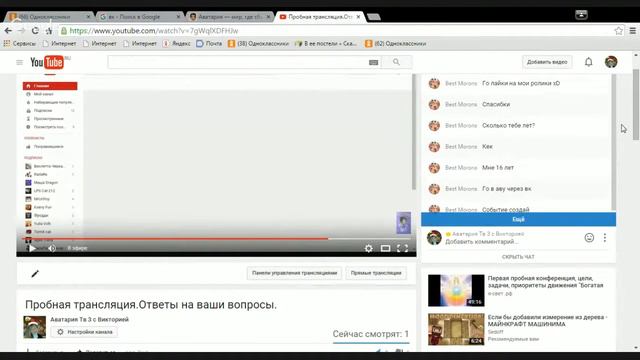Image resolution: width=640 pixels, height=360 pixels.
Task: Reload the page with the refresh icon
Action: (35, 31)
